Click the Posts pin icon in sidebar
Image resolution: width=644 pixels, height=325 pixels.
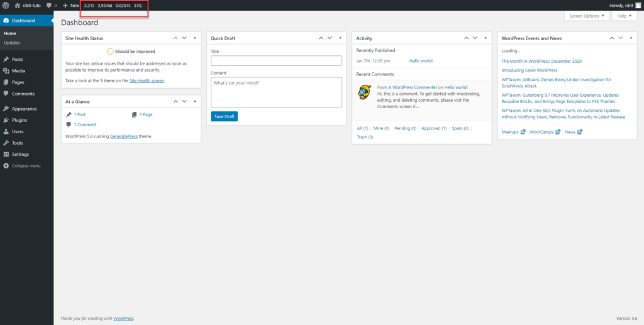(6, 59)
